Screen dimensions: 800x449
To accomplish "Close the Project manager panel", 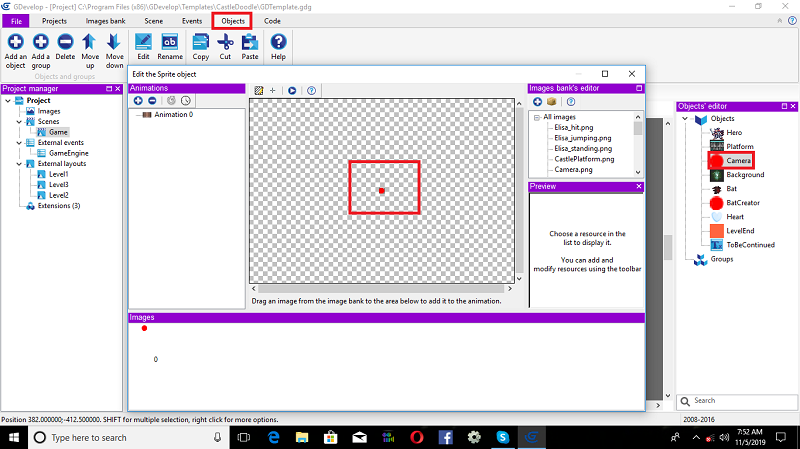I will pos(118,89).
